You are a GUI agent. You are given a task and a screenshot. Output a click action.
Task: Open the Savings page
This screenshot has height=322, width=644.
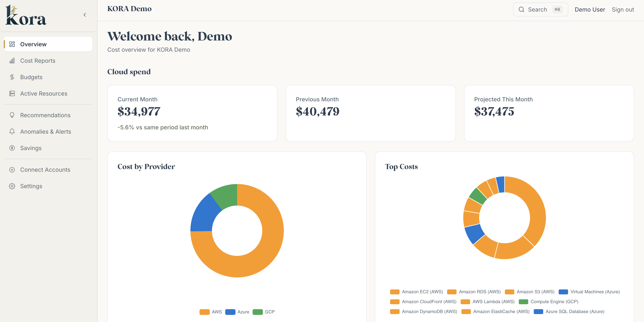pos(48,148)
